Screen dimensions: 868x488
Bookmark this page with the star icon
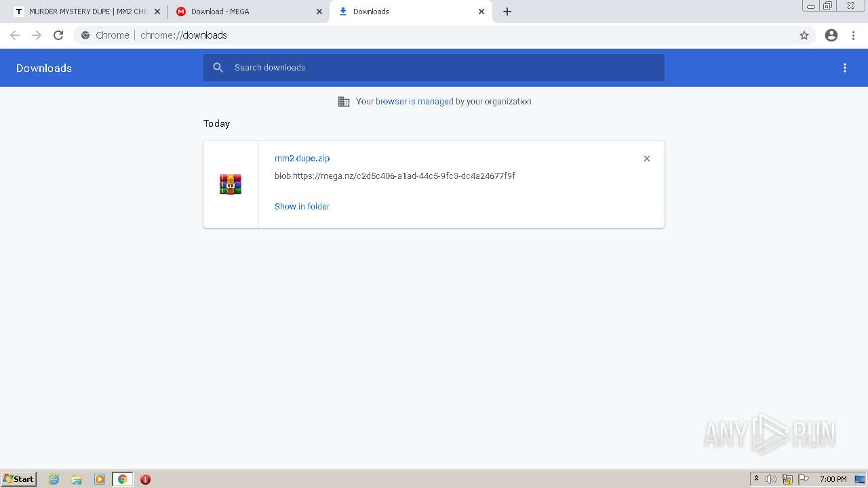coord(804,35)
